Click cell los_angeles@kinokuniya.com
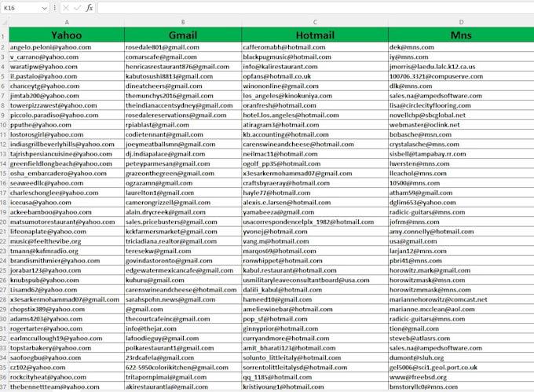The width and height of the screenshot is (534, 392). pos(315,96)
